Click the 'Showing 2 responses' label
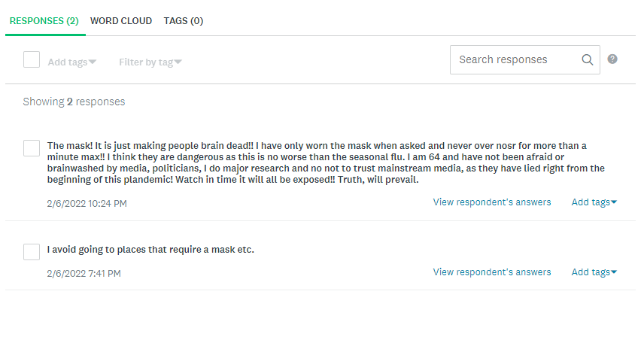644x355 pixels. tap(74, 102)
